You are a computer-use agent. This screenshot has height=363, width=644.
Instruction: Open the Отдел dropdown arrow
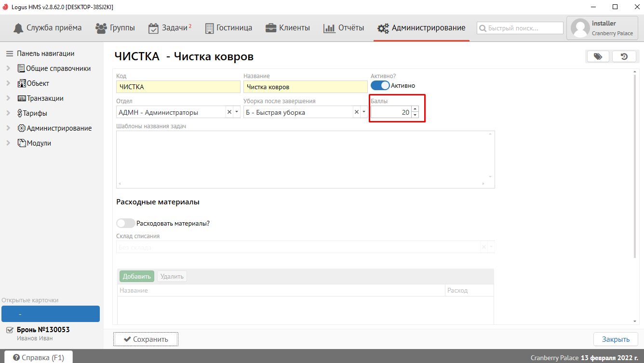(236, 112)
